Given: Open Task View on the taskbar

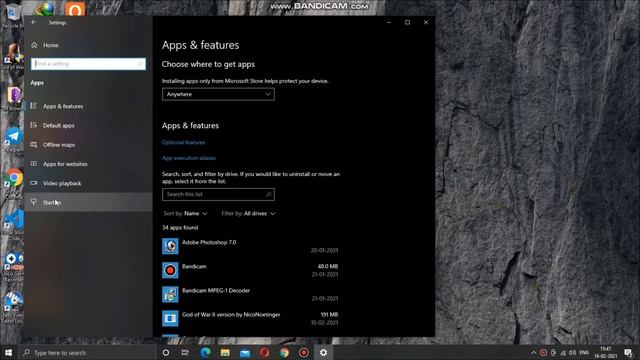Looking at the screenshot, I should pos(185,353).
